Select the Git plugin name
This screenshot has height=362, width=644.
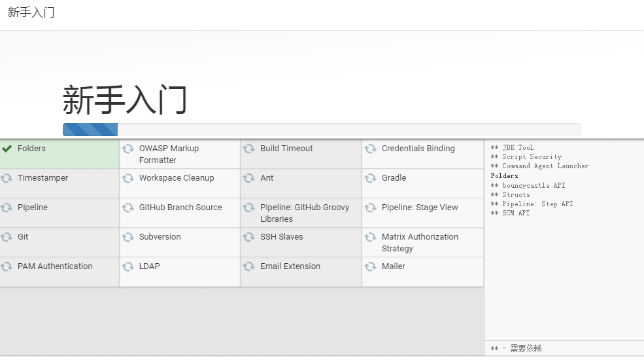pyautogui.click(x=23, y=236)
